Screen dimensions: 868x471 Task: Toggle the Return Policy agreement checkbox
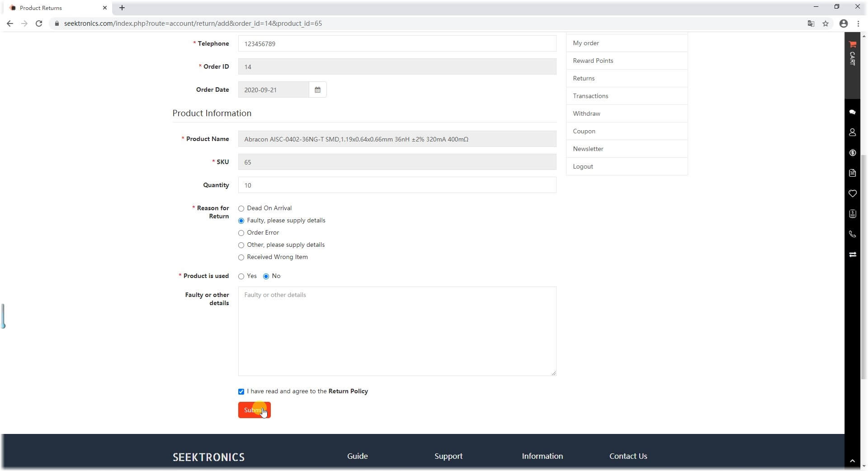pyautogui.click(x=241, y=391)
